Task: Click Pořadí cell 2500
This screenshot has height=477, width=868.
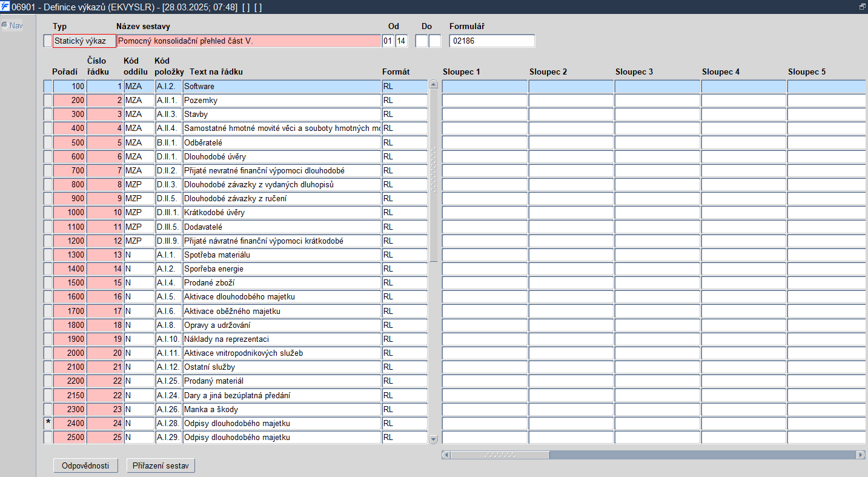Action: (x=69, y=437)
